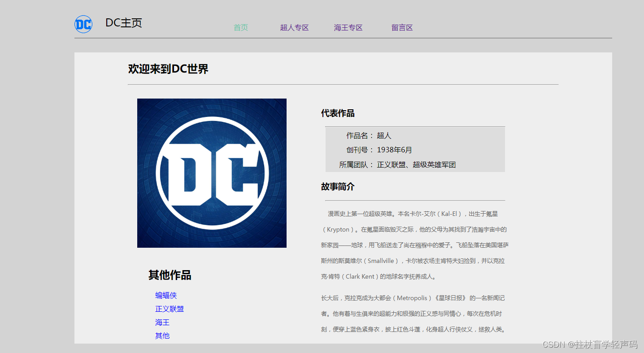Click the 故事简介 heading
Viewport: 644px width, 353px height.
338,187
